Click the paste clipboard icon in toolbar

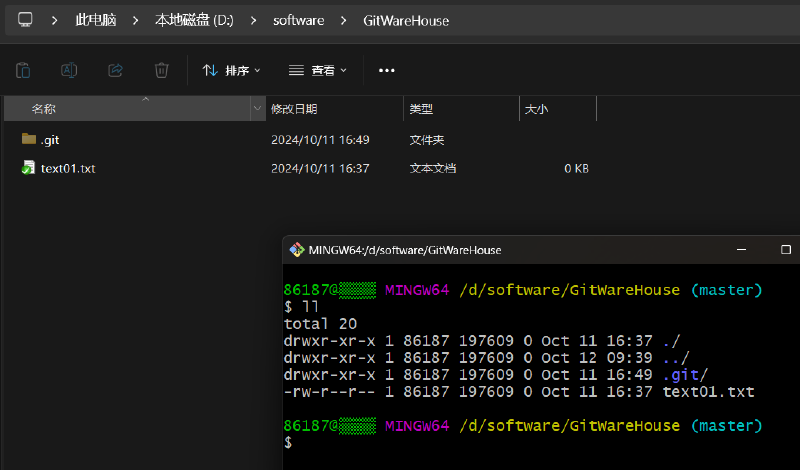pos(23,70)
